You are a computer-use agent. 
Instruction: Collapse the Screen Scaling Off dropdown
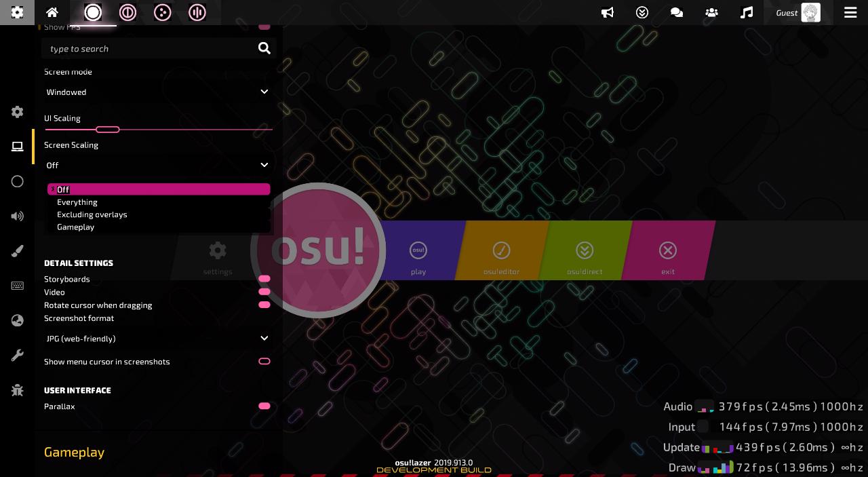click(x=157, y=165)
